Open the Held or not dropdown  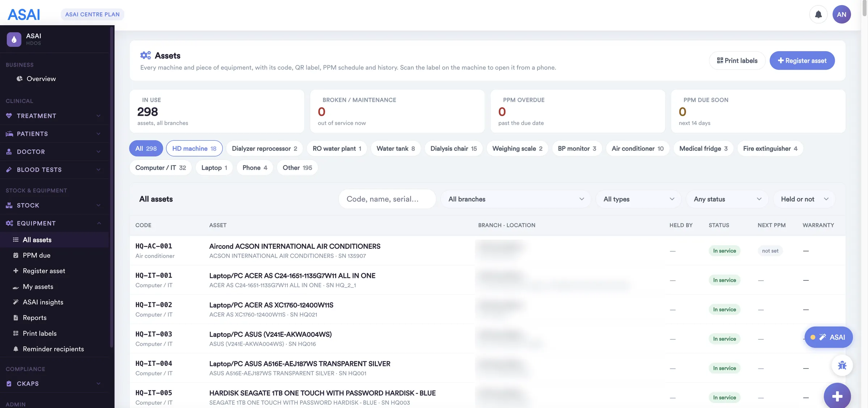point(804,199)
